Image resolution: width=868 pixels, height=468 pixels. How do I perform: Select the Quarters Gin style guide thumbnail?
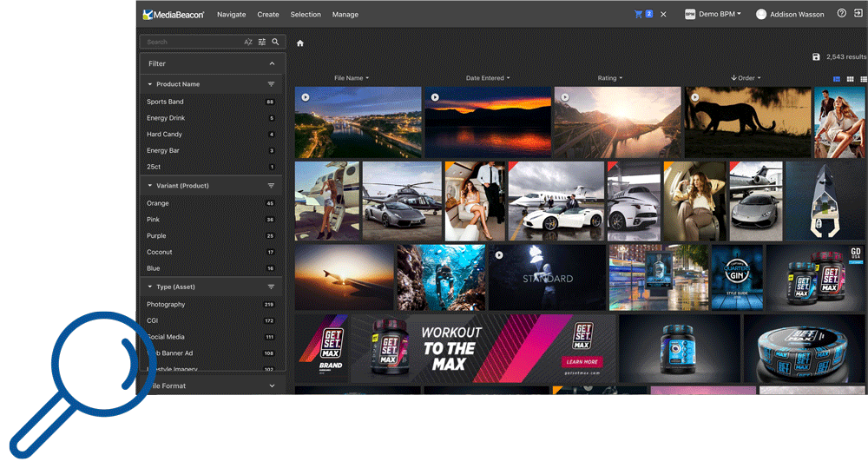737,278
